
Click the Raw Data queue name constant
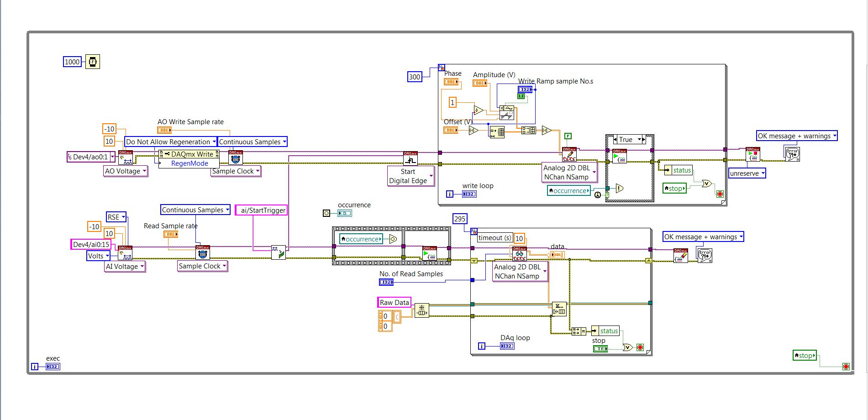click(395, 302)
